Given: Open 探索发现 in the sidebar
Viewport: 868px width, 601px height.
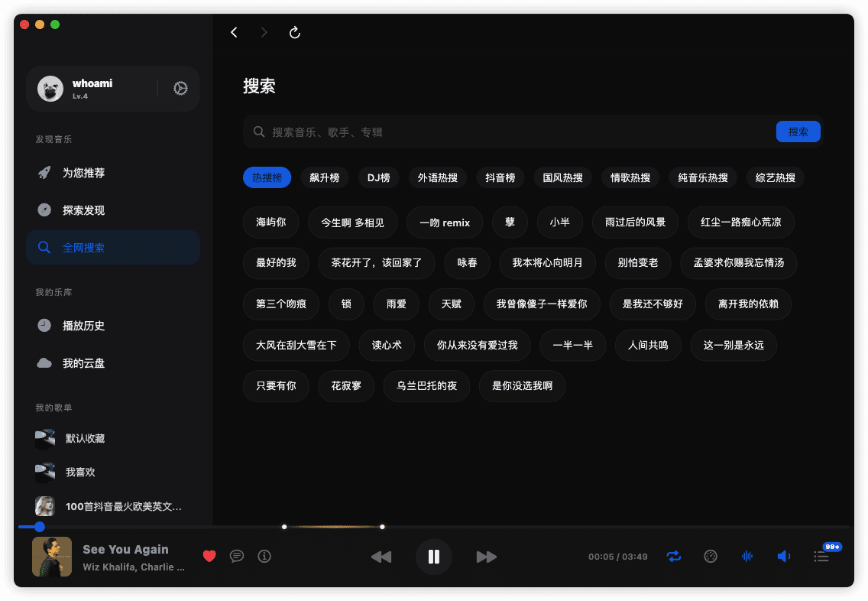Looking at the screenshot, I should click(x=113, y=210).
